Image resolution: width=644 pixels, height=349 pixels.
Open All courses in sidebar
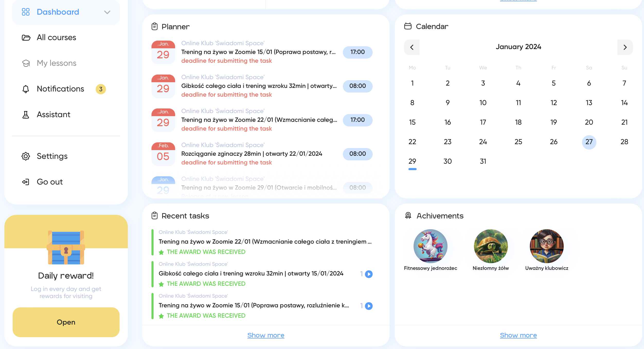tap(56, 38)
